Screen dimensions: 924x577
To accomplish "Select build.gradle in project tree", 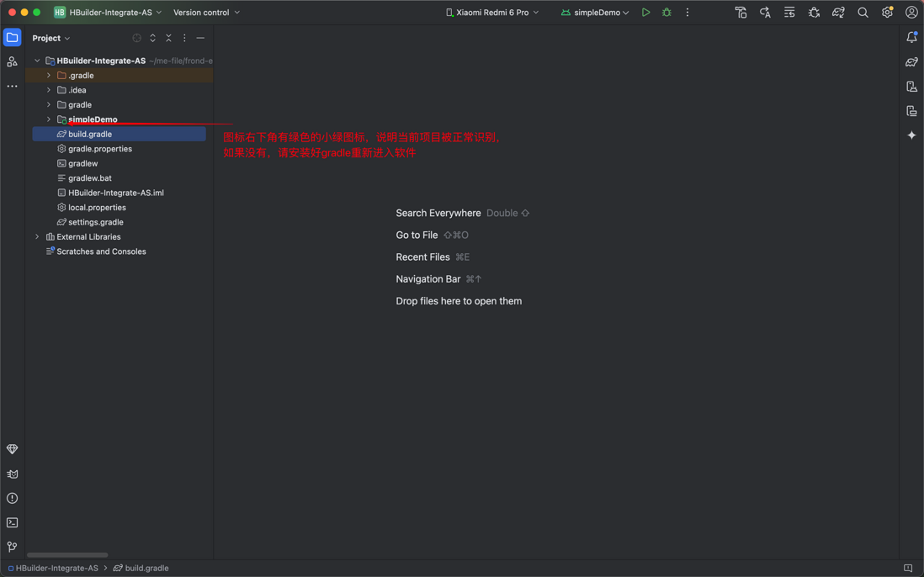I will tap(119, 135).
